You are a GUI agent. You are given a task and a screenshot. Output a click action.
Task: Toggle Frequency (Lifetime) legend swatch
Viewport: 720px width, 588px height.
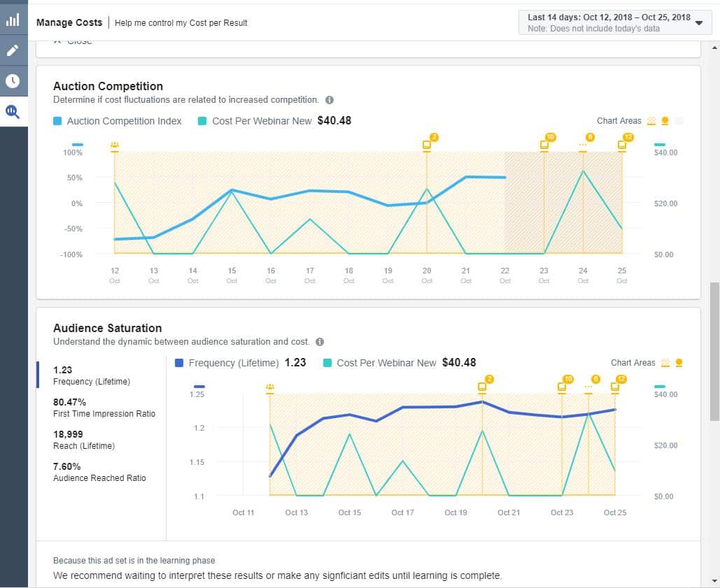179,363
